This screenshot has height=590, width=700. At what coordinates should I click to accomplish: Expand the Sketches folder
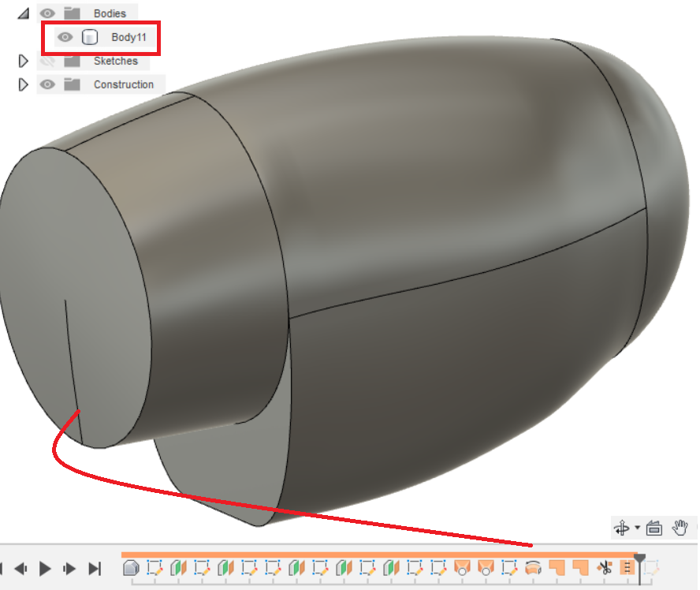coord(23,61)
